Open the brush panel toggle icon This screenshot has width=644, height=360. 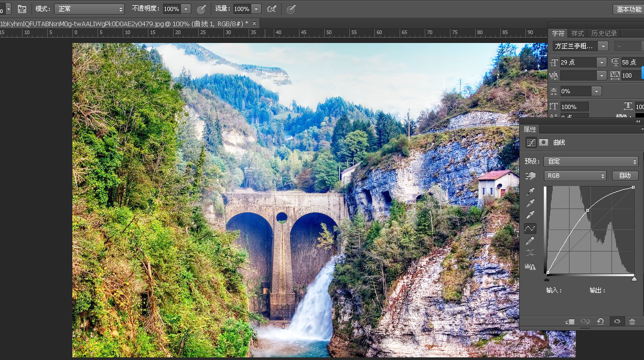point(22,9)
